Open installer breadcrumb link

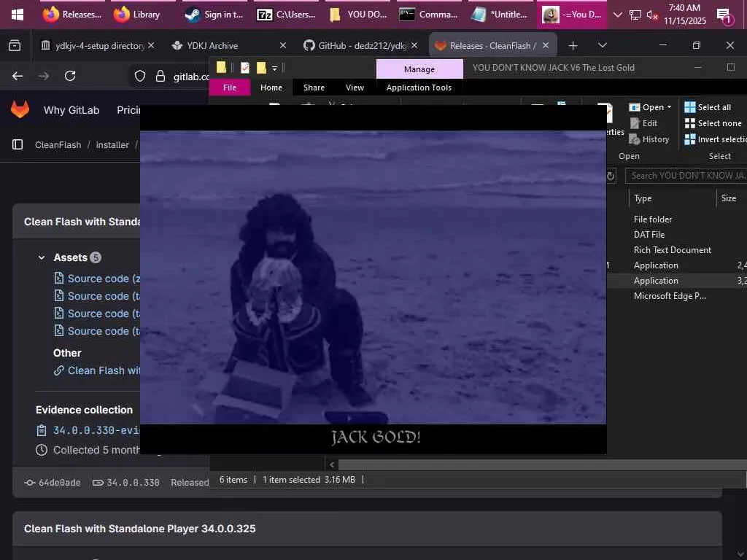(x=112, y=145)
